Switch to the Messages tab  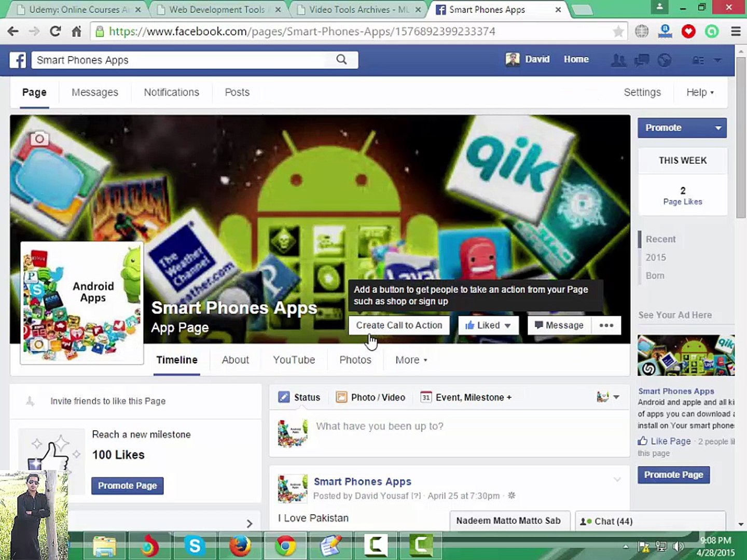[95, 92]
